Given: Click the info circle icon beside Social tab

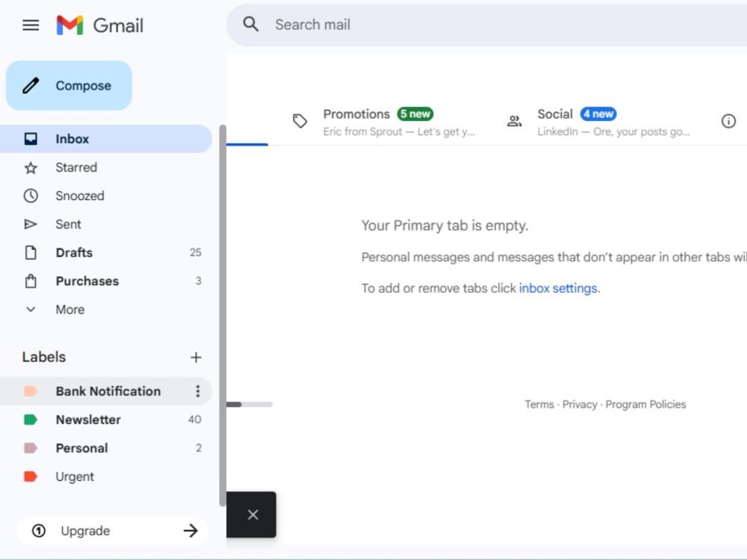Looking at the screenshot, I should 728,121.
